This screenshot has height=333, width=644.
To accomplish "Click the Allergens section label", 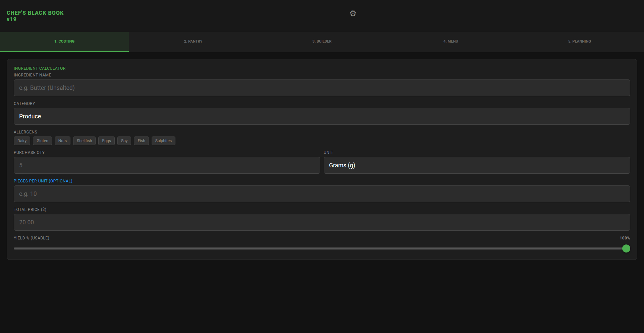I will point(25,132).
